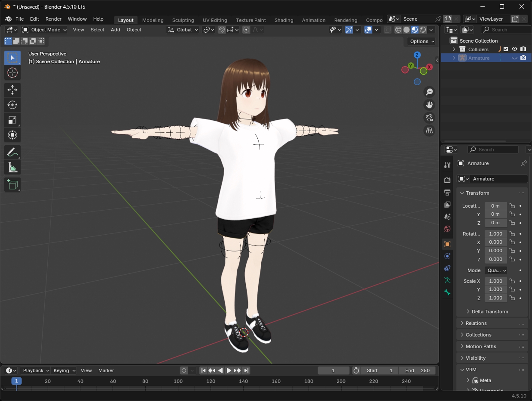
Task: Open Global transform orientation dropdown
Action: 183,30
